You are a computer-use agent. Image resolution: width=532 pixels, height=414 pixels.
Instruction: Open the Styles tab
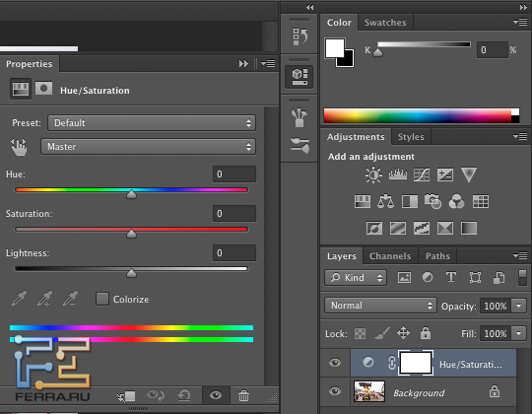point(411,137)
